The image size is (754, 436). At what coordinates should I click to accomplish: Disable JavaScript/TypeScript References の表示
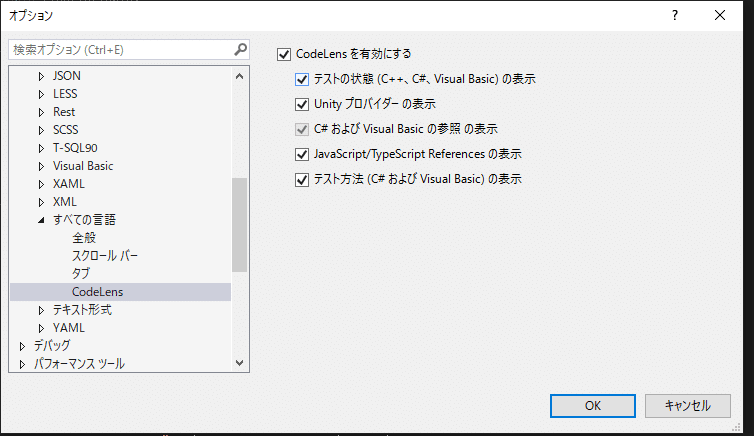tap(302, 154)
